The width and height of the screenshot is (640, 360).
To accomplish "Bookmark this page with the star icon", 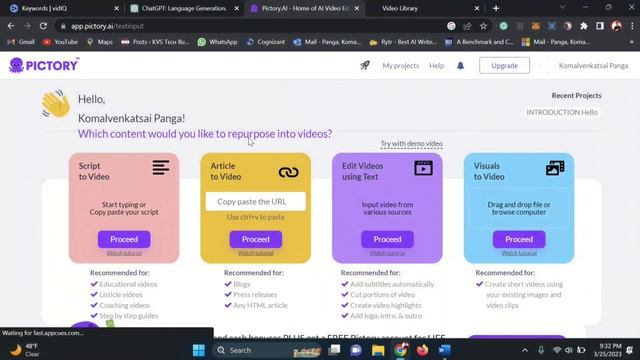I will [x=483, y=26].
